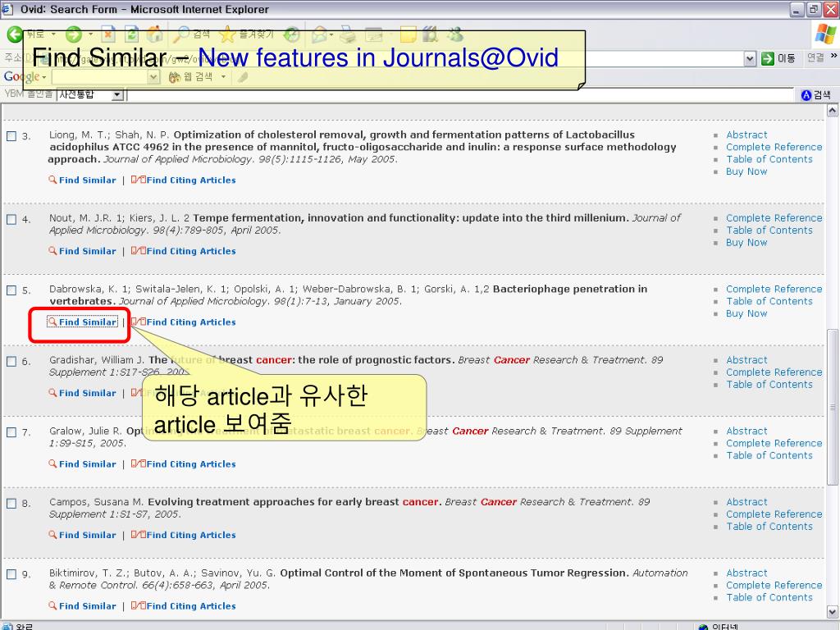Click citing icon on article 8
The image size is (840, 630).
tap(138, 535)
